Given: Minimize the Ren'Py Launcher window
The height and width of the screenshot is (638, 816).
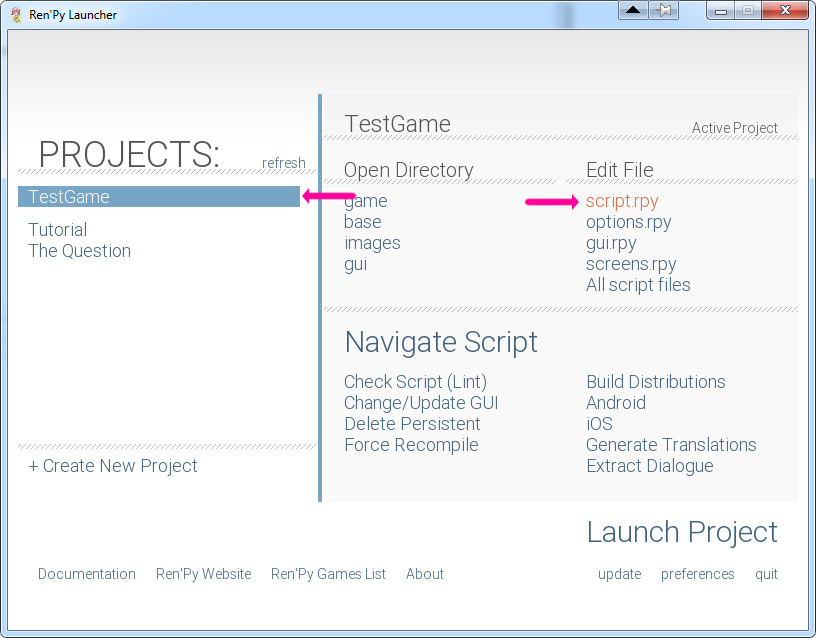Looking at the screenshot, I should coord(721,10).
